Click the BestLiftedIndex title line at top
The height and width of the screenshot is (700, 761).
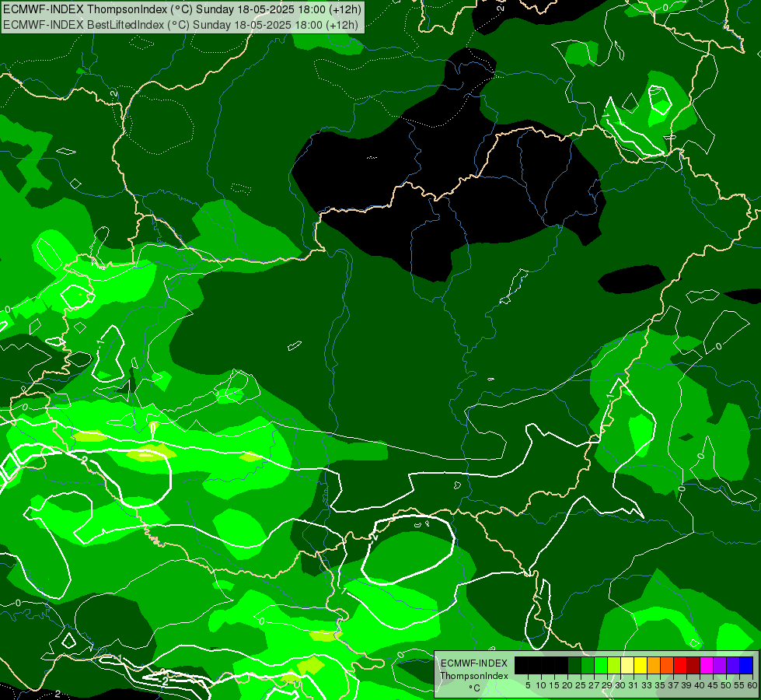click(x=180, y=25)
